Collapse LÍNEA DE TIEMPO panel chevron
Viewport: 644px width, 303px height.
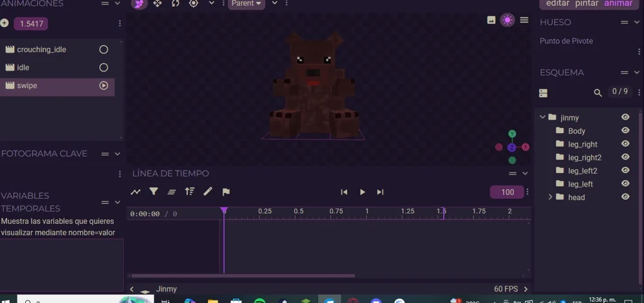coord(525,174)
